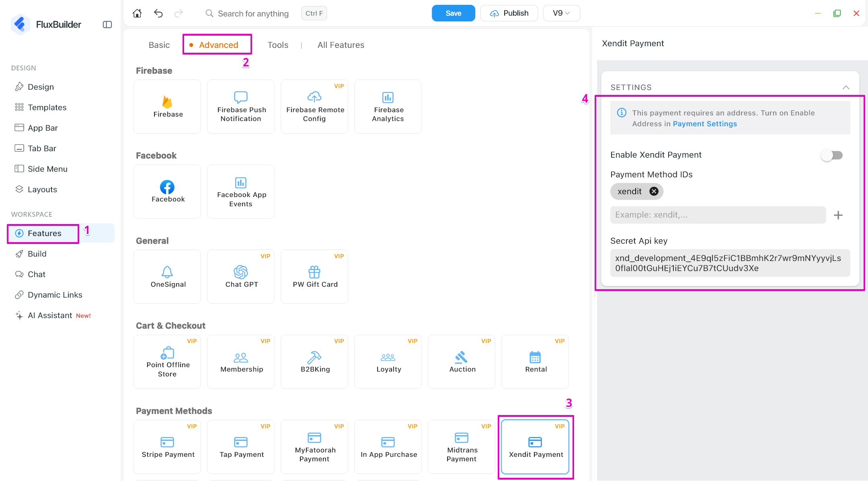The height and width of the screenshot is (481, 868).
Task: Open the B2BKing feature card
Action: 314,362
